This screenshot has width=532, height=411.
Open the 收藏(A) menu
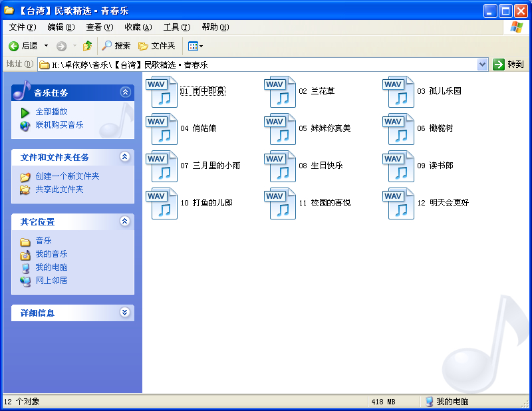pos(138,27)
